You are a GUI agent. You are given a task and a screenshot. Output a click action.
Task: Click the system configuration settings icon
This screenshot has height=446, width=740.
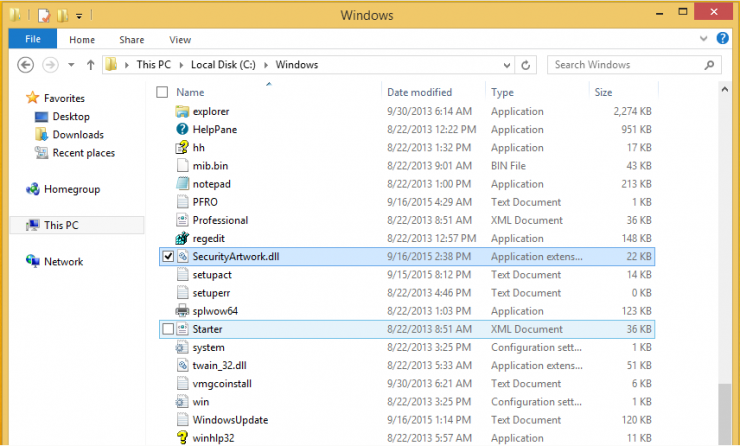[182, 347]
